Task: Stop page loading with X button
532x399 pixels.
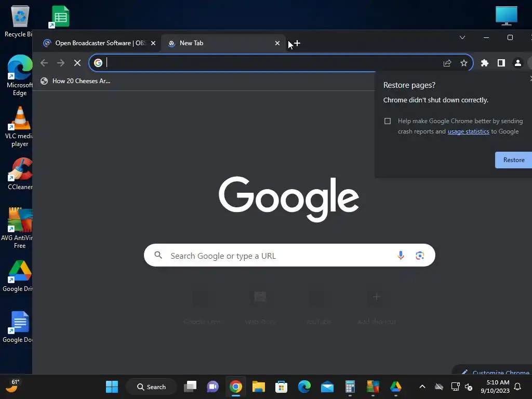Action: pos(77,63)
